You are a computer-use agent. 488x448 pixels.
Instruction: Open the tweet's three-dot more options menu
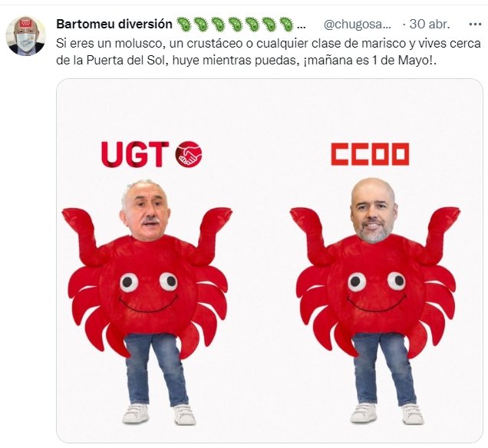point(475,25)
